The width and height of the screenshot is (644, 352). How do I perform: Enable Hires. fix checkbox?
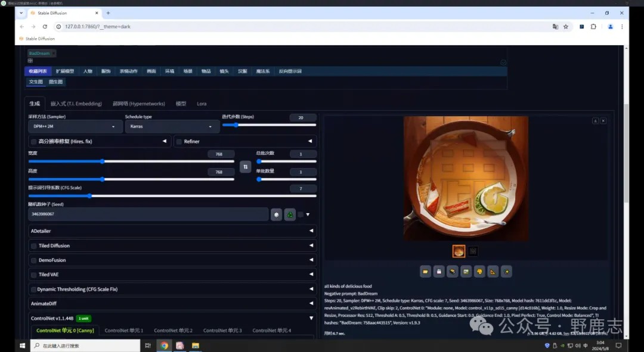click(33, 142)
